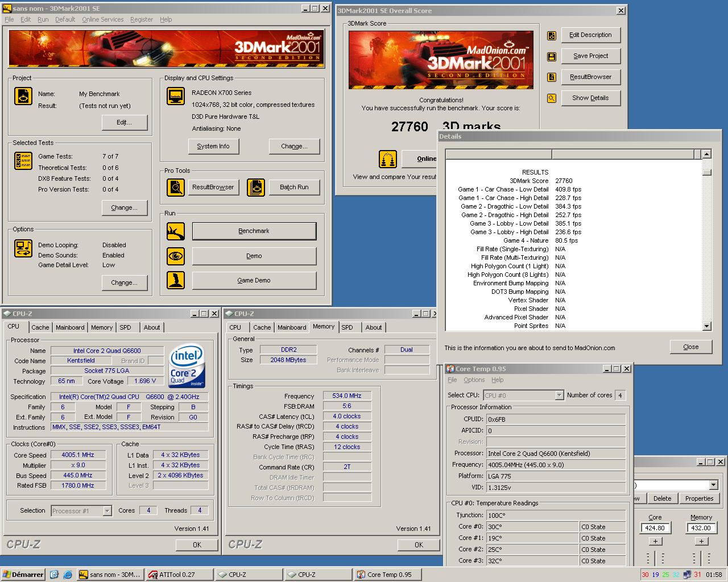
Task: Click the Delete button in ATITool
Action: pyautogui.click(x=662, y=498)
